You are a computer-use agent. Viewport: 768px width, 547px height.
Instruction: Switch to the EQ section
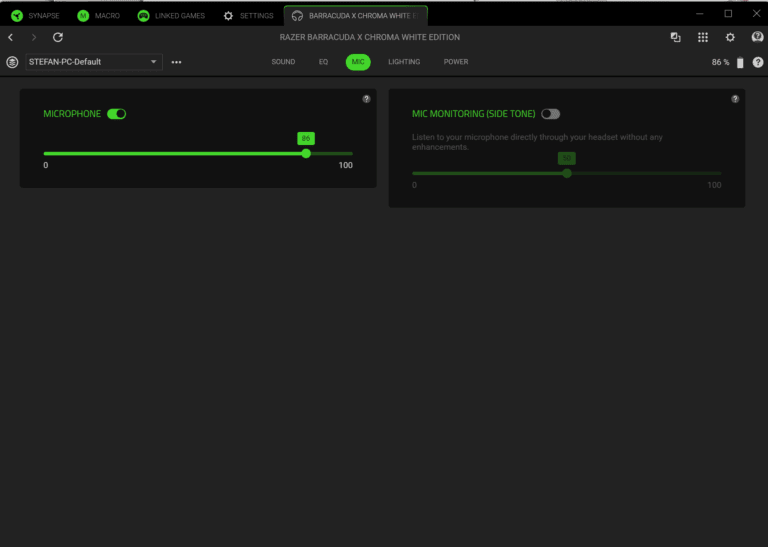coord(323,62)
